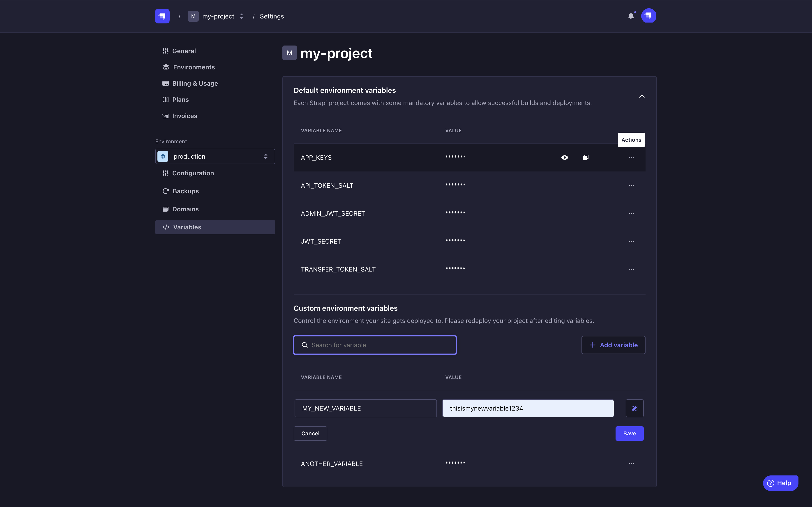812x507 pixels.
Task: Open the Backups section
Action: coord(185,191)
